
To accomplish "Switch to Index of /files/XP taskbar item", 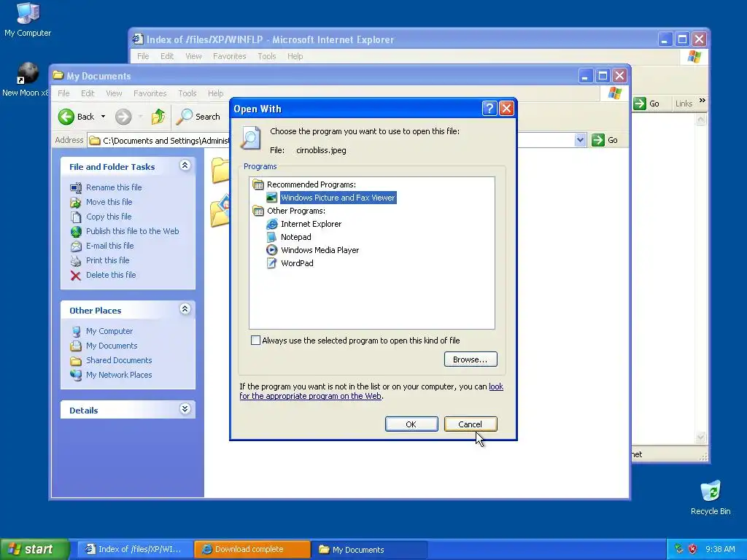I will 135,549.
